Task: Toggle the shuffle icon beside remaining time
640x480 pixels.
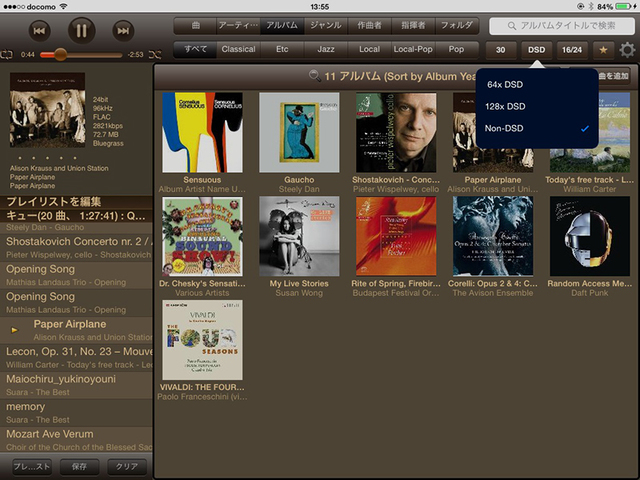Action: pos(154,54)
